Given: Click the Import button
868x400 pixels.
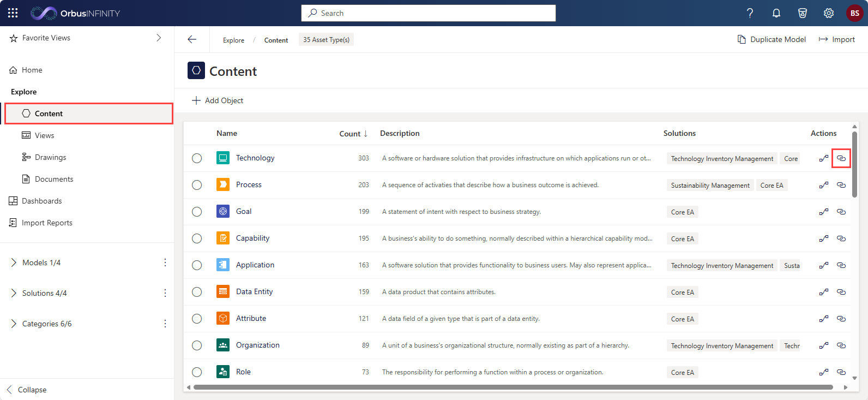Looking at the screenshot, I should (837, 39).
